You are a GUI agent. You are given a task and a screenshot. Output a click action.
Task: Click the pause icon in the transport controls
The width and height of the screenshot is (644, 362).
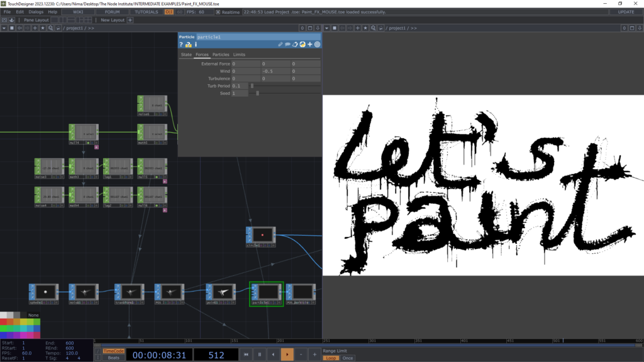(x=259, y=354)
